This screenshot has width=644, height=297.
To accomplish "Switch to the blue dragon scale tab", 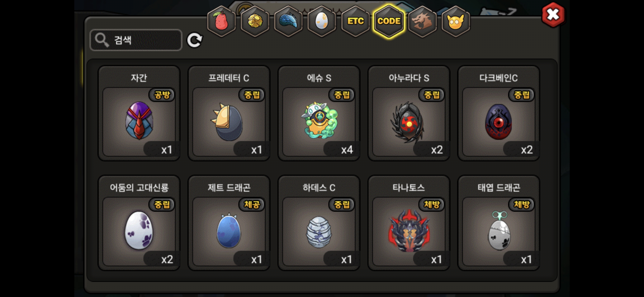I will (288, 21).
